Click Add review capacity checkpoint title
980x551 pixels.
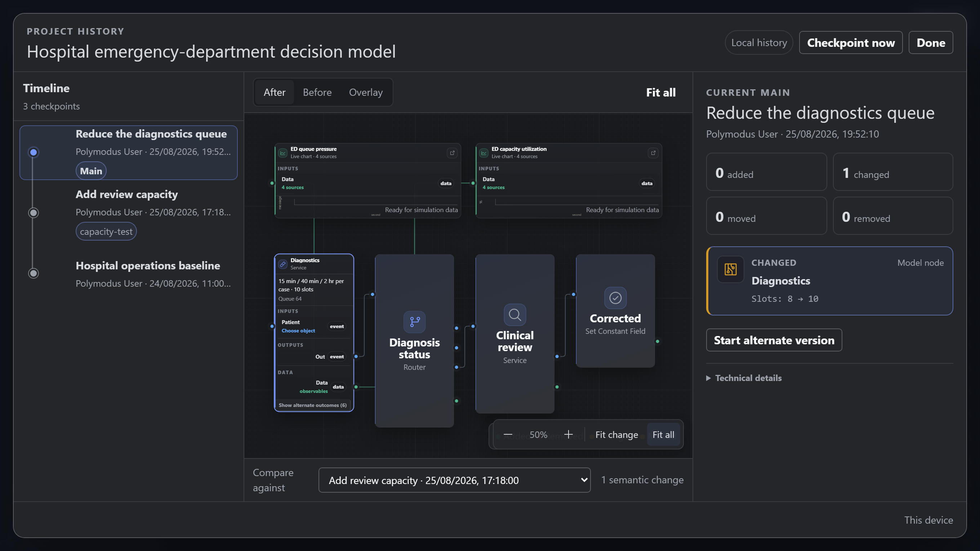point(127,194)
